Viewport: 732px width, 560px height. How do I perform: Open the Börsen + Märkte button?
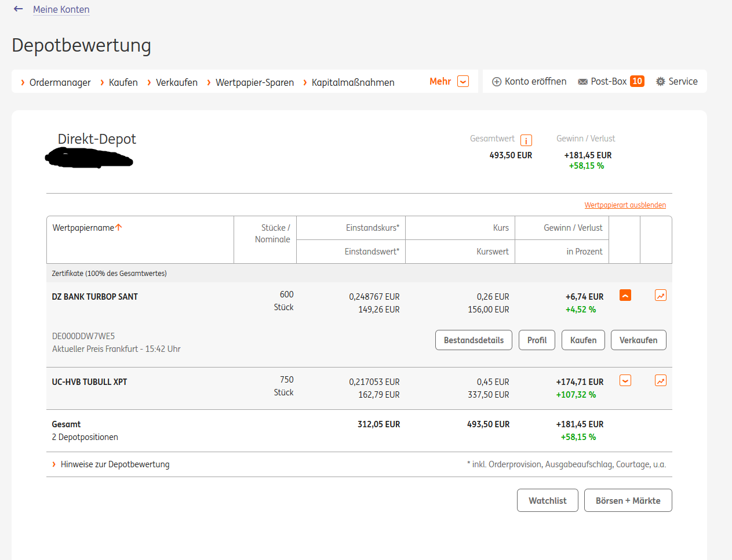pos(628,500)
